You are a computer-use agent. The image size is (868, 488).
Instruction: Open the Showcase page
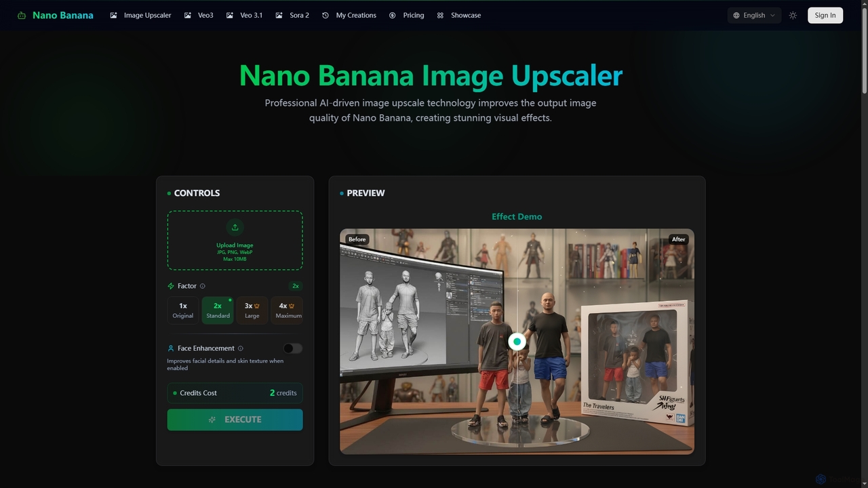(x=459, y=15)
